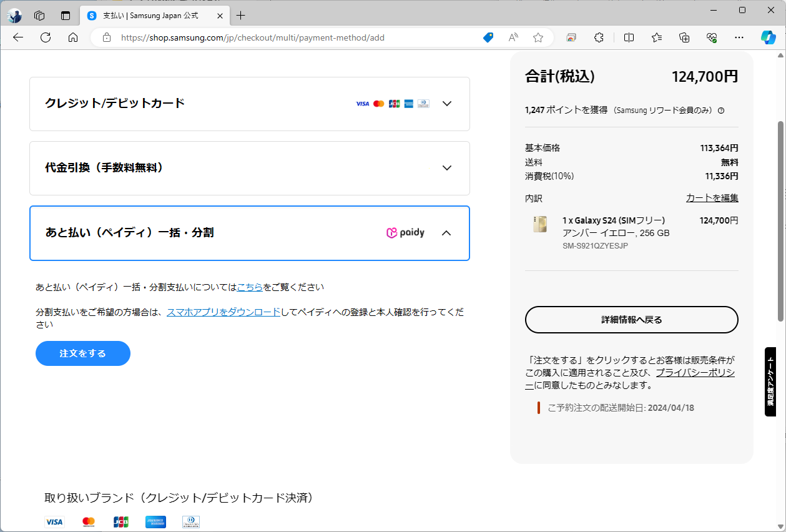
Task: Click the 基本価格 113,364円 value
Action: [x=719, y=148]
